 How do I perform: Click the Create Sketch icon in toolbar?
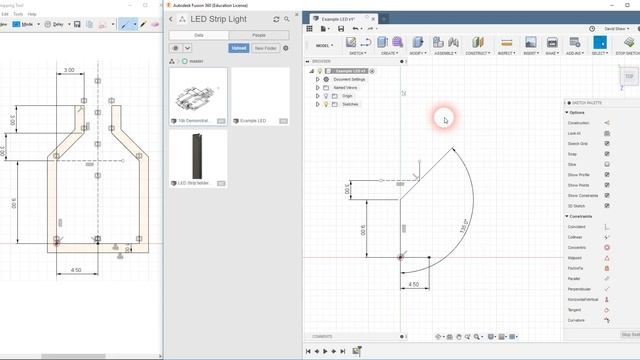click(x=351, y=42)
